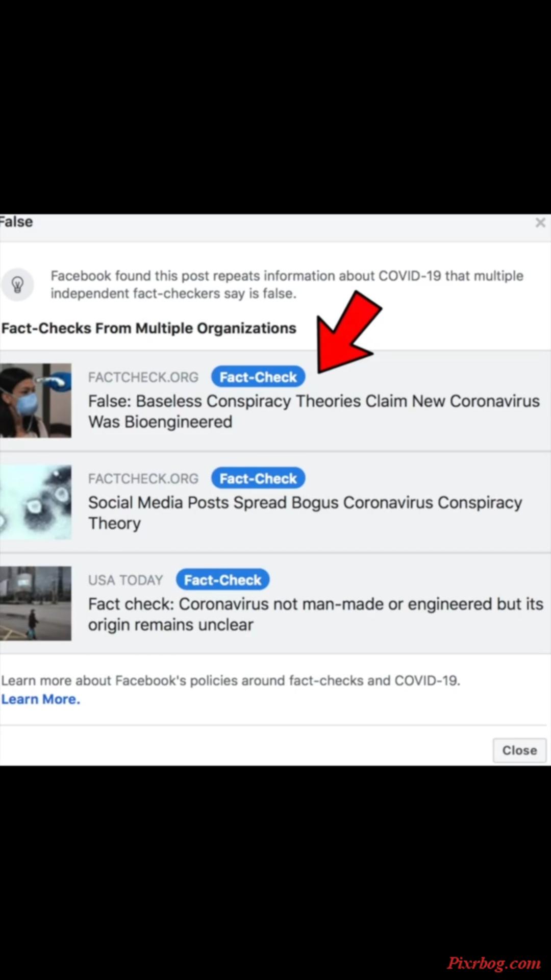Click 'Fact-Checks From Multiple Organizations' heading
The image size is (551, 980).
click(x=148, y=328)
